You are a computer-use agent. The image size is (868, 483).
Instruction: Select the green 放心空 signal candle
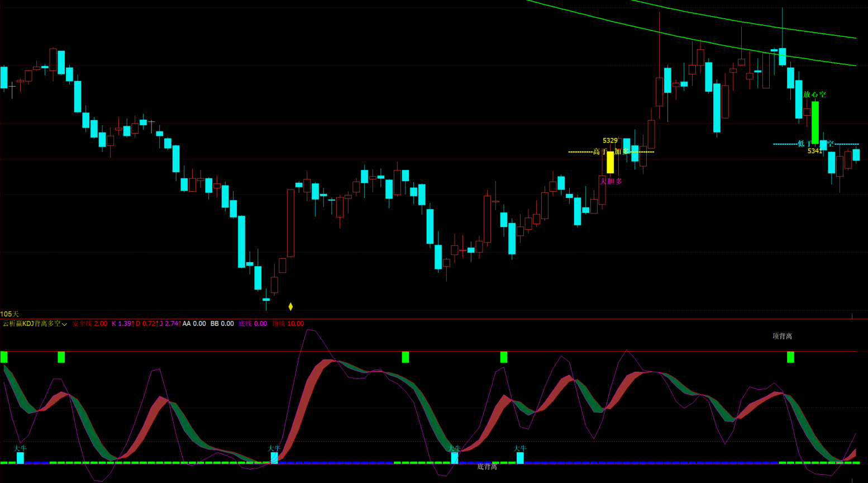pyautogui.click(x=815, y=122)
